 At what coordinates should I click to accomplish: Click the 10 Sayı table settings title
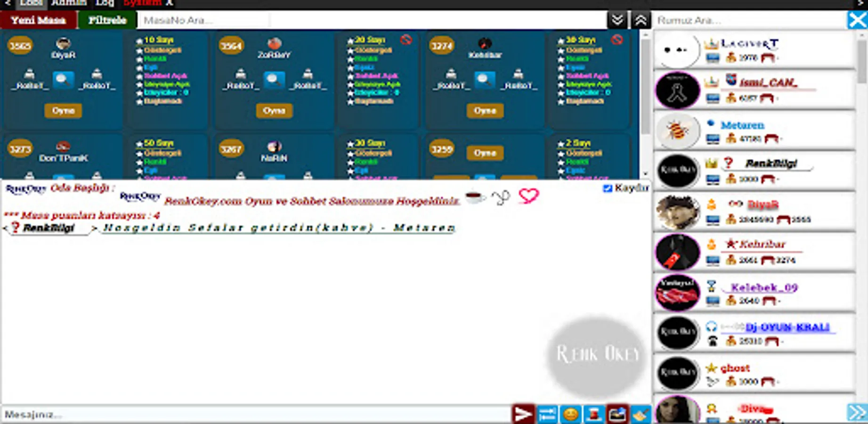[159, 40]
